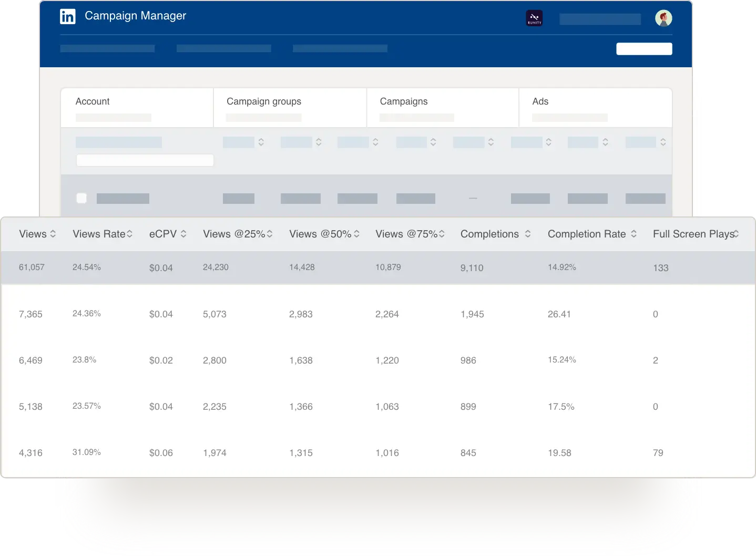Click the search bar in the blue header
Image resolution: width=756 pixels, height=559 pixels.
[599, 18]
